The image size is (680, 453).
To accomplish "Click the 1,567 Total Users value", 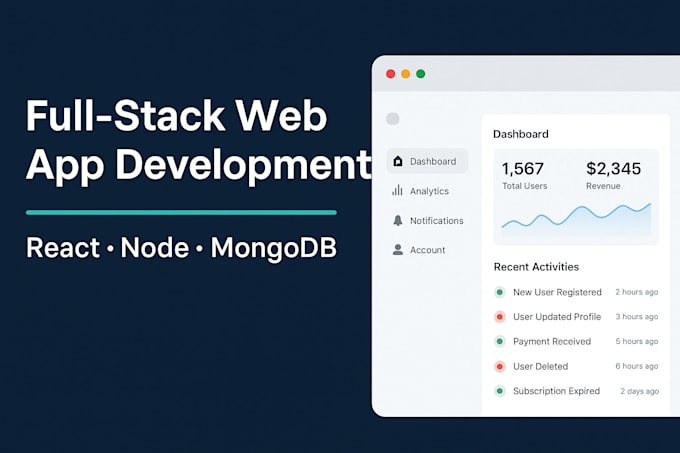I will pos(523,169).
